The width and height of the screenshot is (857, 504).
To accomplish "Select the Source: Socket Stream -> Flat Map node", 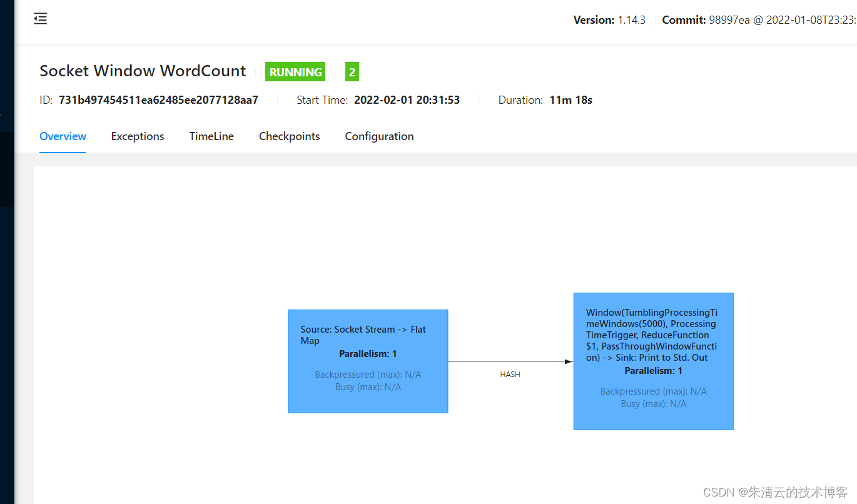I will click(368, 361).
